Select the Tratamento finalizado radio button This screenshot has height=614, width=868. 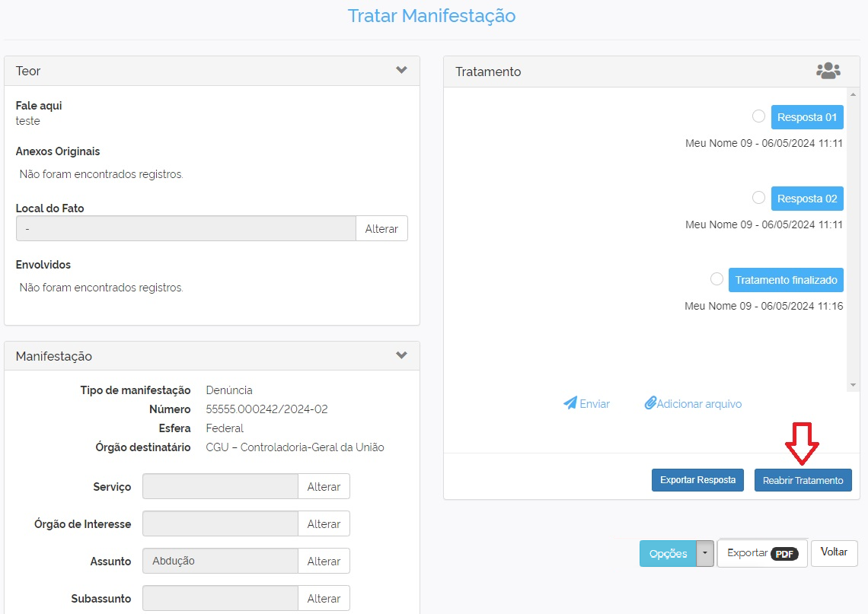[x=716, y=279]
